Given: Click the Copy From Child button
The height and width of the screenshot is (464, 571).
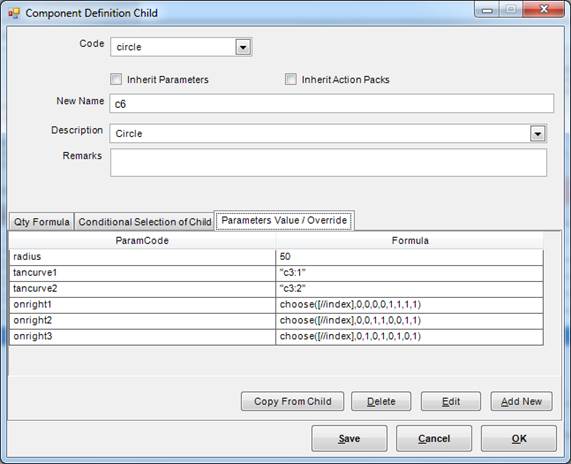Looking at the screenshot, I should tap(292, 401).
